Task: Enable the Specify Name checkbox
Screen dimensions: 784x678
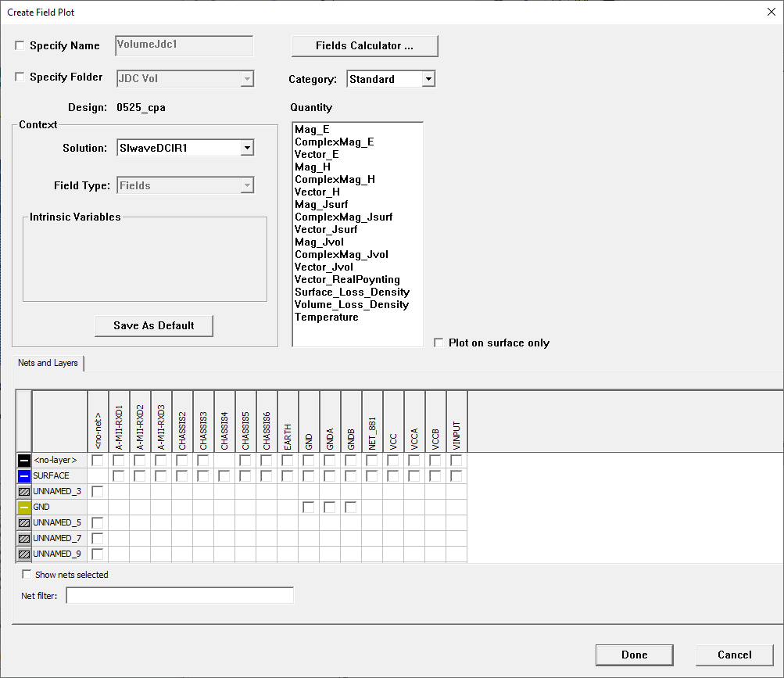Action: (20, 45)
